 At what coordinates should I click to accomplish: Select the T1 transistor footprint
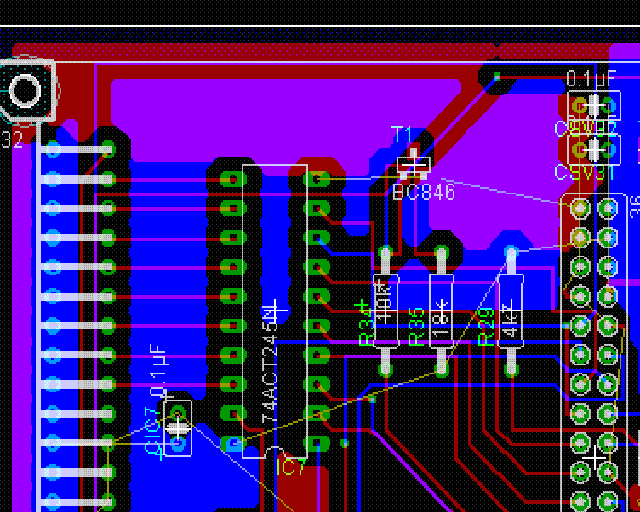[x=414, y=165]
